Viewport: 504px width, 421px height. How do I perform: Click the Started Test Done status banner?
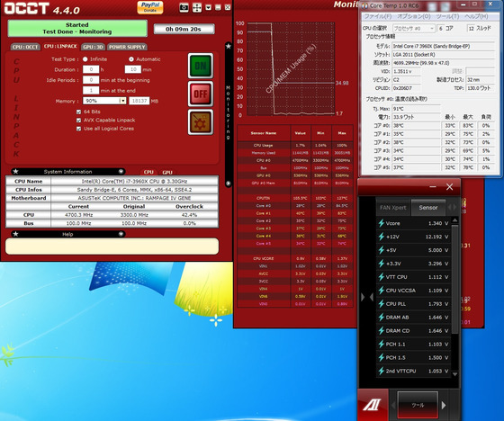(x=77, y=28)
